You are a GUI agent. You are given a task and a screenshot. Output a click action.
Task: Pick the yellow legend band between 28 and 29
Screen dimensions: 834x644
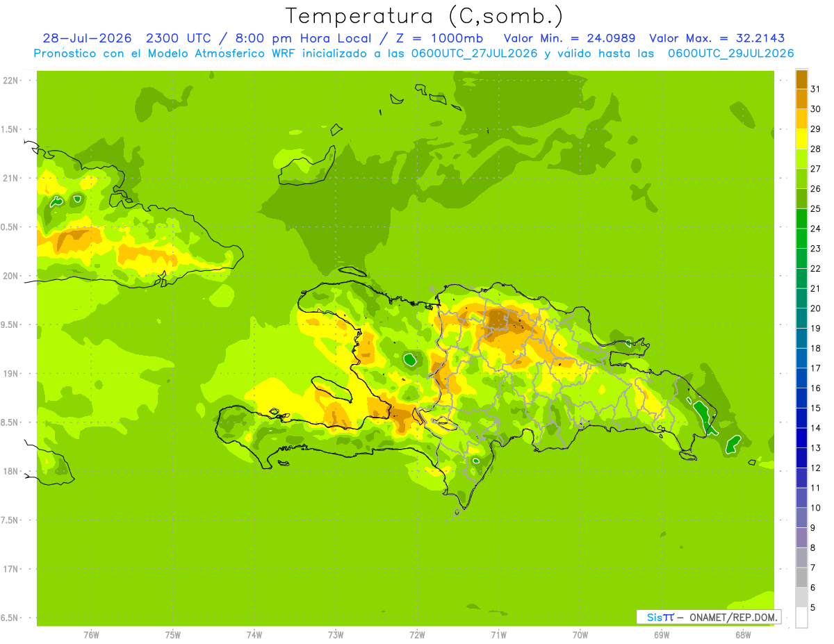point(801,139)
